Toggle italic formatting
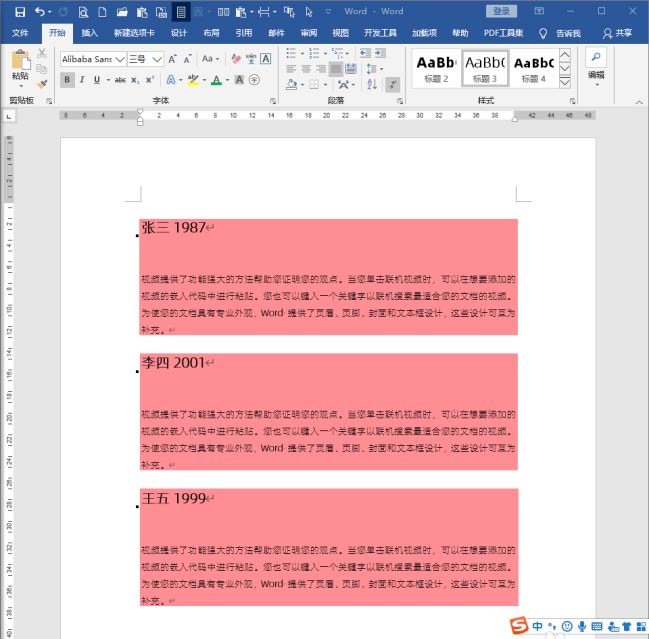The image size is (649, 639). pos(82,79)
